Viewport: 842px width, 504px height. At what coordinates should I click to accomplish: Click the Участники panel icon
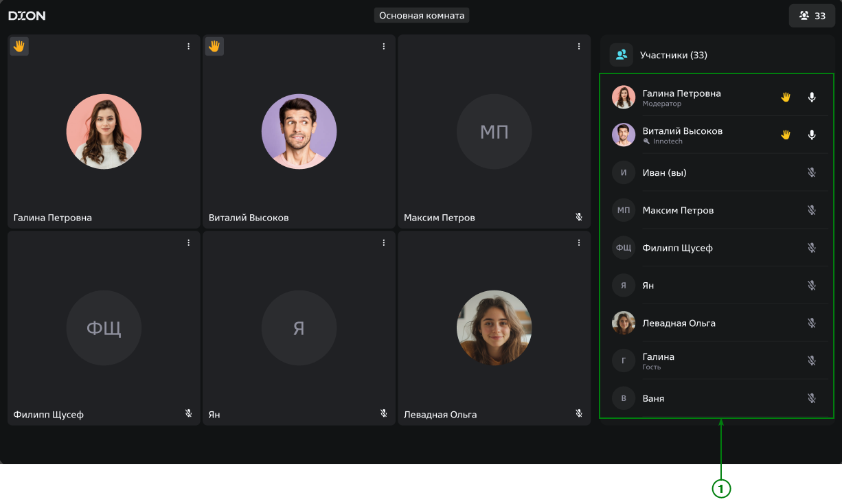coord(621,55)
